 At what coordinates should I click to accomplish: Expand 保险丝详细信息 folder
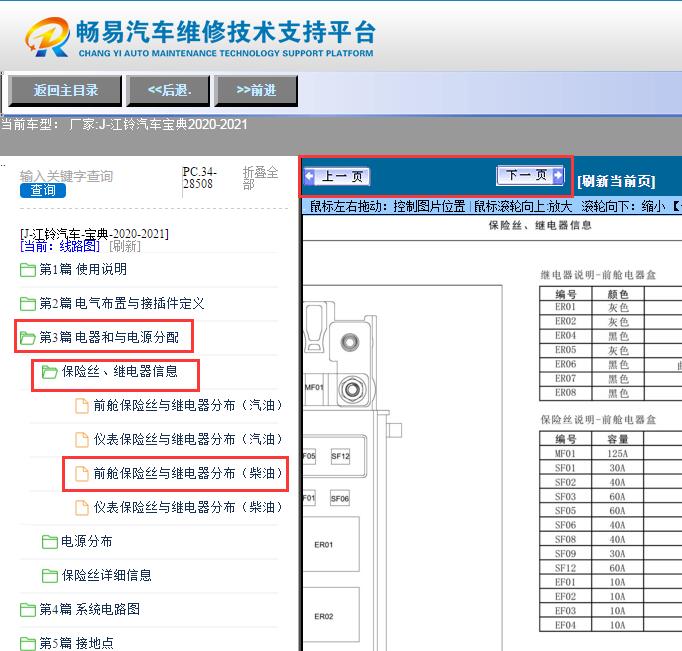107,575
